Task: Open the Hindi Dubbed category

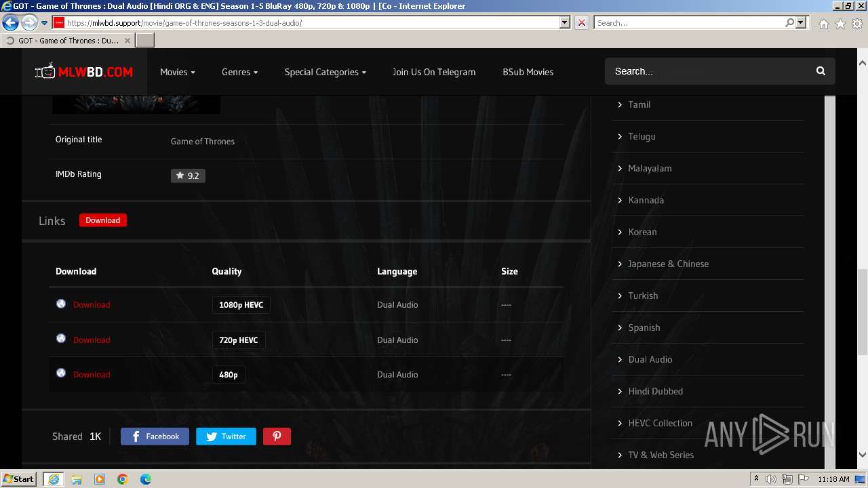Action: click(x=655, y=391)
